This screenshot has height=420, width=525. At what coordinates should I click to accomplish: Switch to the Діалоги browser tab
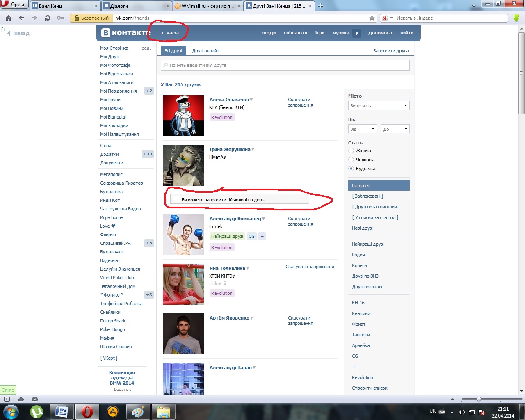[x=136, y=6]
